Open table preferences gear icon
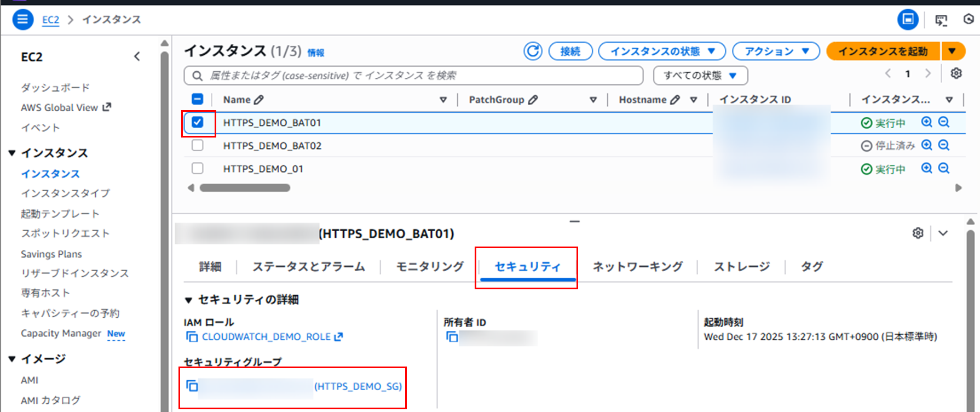Screen dimensions: 980x412 point(956,73)
